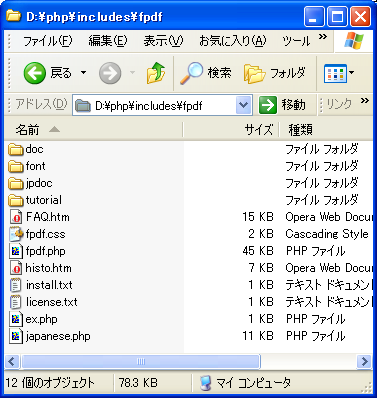Select the jpdoc folder icon
The width and height of the screenshot is (377, 398).
pyautogui.click(x=16, y=183)
